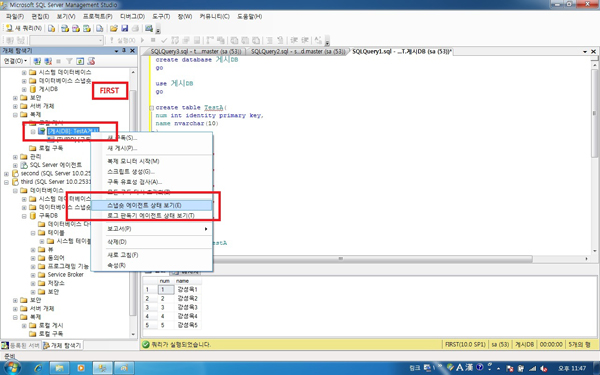Click the 새 쿼리 (New Query) toolbar button
This screenshot has width=600, height=375.
click(24, 28)
